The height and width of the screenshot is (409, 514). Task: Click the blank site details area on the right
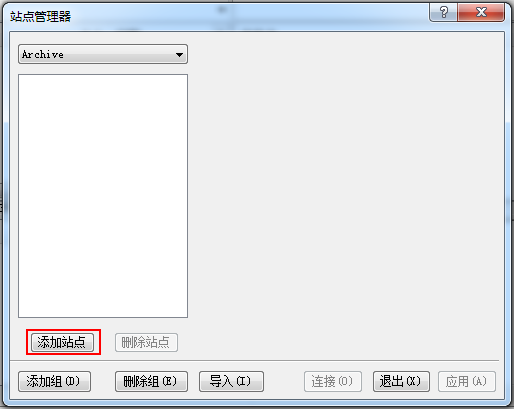pos(345,193)
